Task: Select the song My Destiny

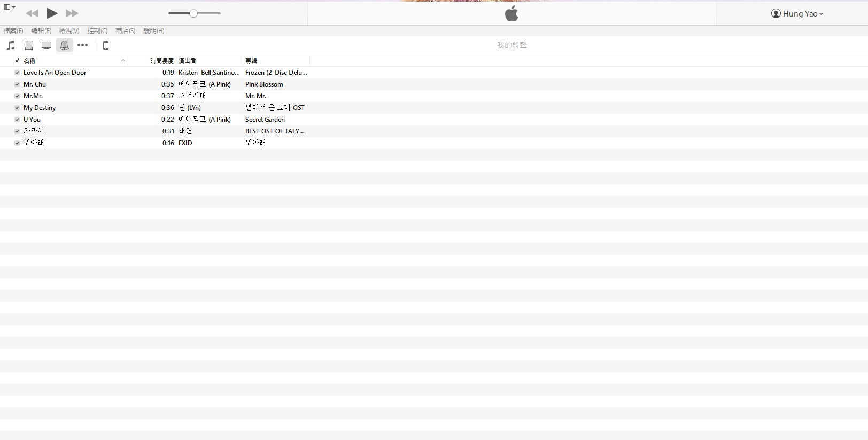Action: pos(40,108)
